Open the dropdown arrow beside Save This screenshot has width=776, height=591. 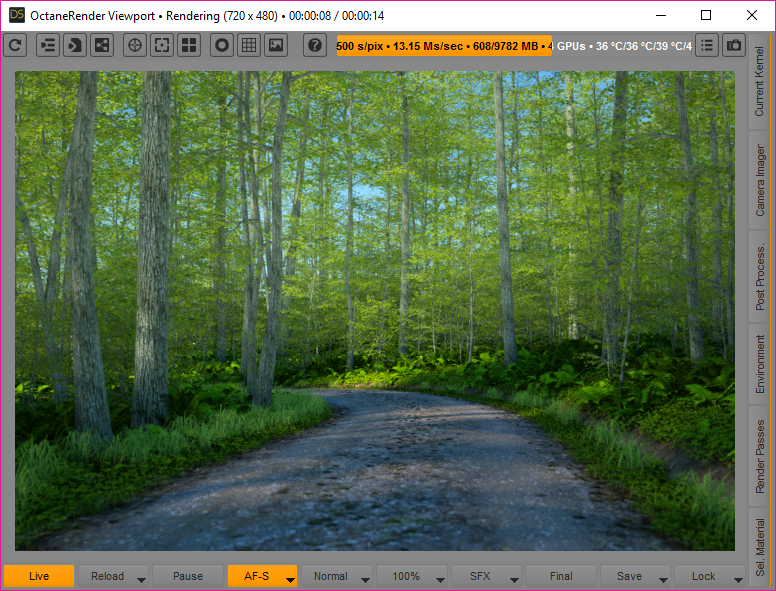664,579
